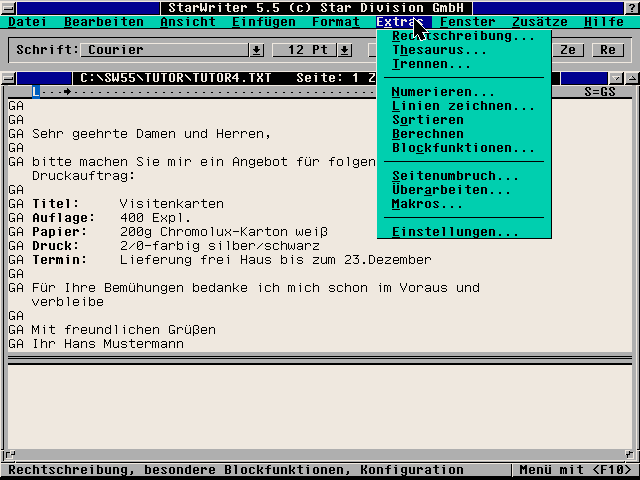Click the value '400 Expl.'
The width and height of the screenshot is (640, 480).
pos(156,218)
